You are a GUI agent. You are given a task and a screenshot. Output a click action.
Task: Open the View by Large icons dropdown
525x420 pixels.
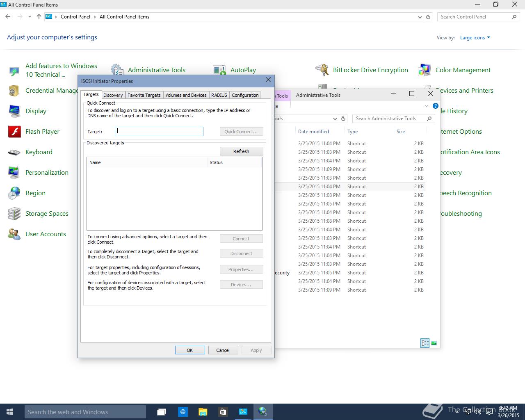click(475, 38)
